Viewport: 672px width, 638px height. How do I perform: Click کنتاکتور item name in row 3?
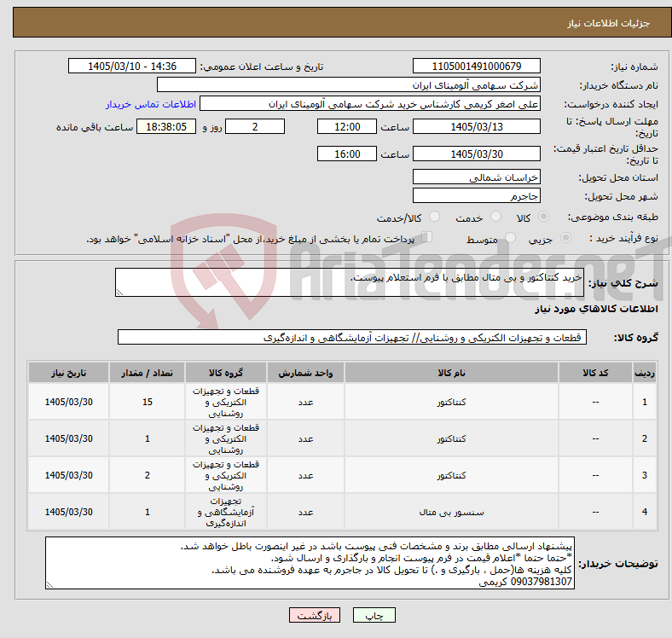coord(451,475)
